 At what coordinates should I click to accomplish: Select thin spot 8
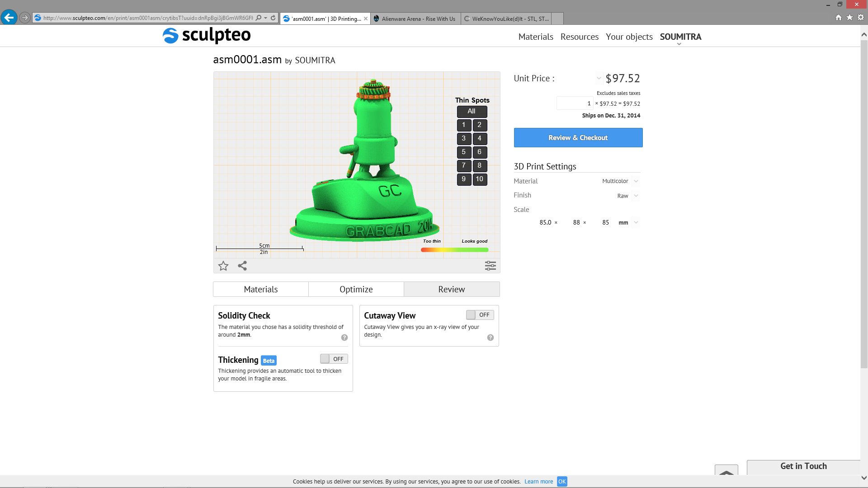click(x=480, y=166)
